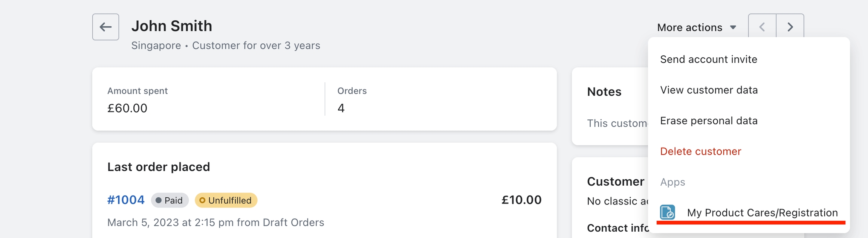
Task: Go to the next customer chevron
Action: (x=790, y=27)
